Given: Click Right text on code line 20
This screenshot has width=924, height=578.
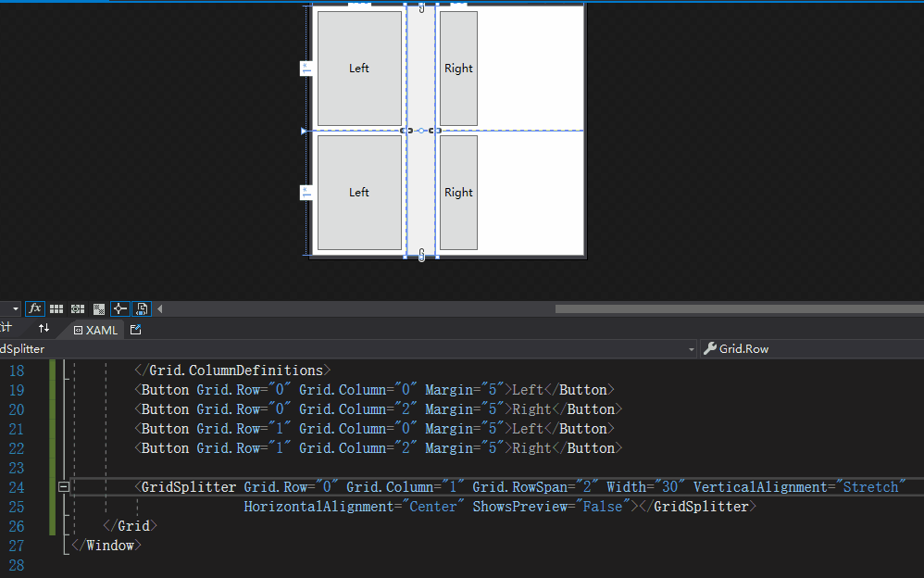Looking at the screenshot, I should tap(531, 409).
